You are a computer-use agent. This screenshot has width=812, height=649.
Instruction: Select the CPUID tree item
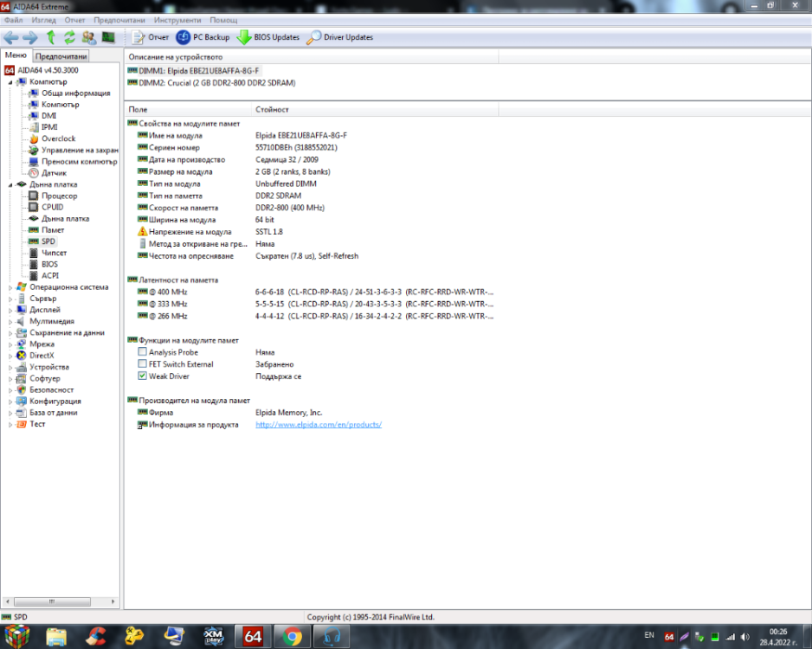[x=52, y=207]
